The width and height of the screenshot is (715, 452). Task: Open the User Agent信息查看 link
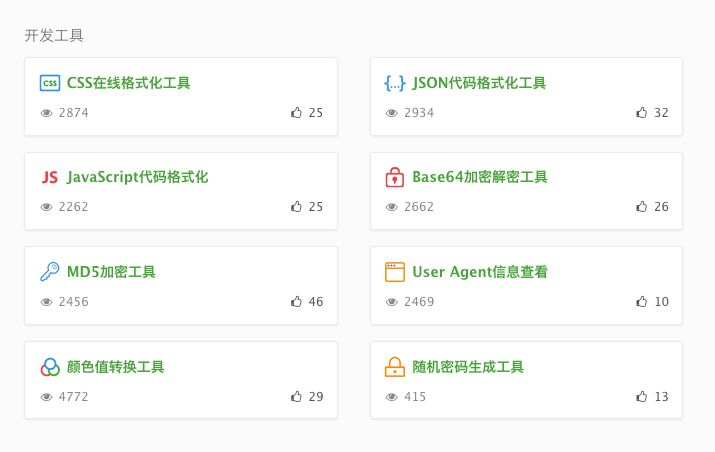coord(480,272)
